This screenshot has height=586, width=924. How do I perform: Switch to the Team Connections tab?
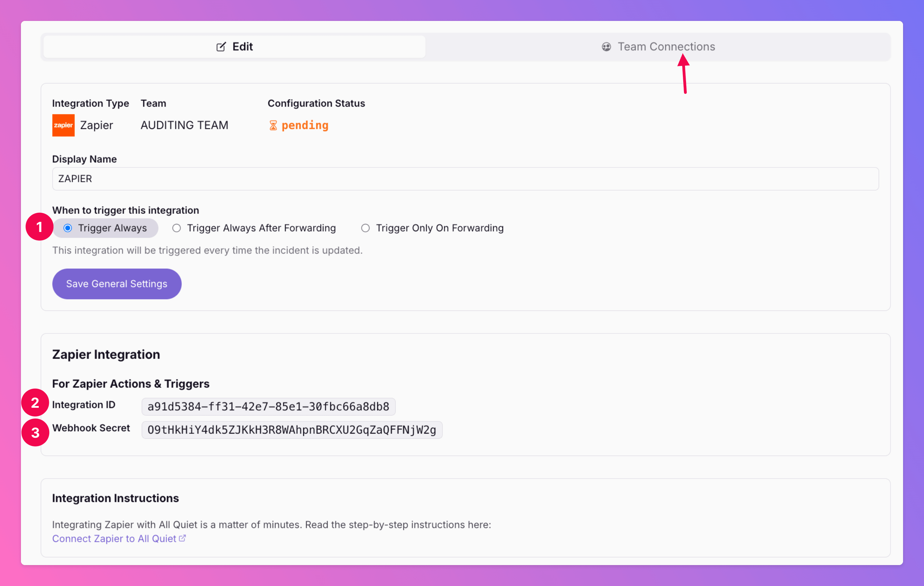[x=658, y=47]
